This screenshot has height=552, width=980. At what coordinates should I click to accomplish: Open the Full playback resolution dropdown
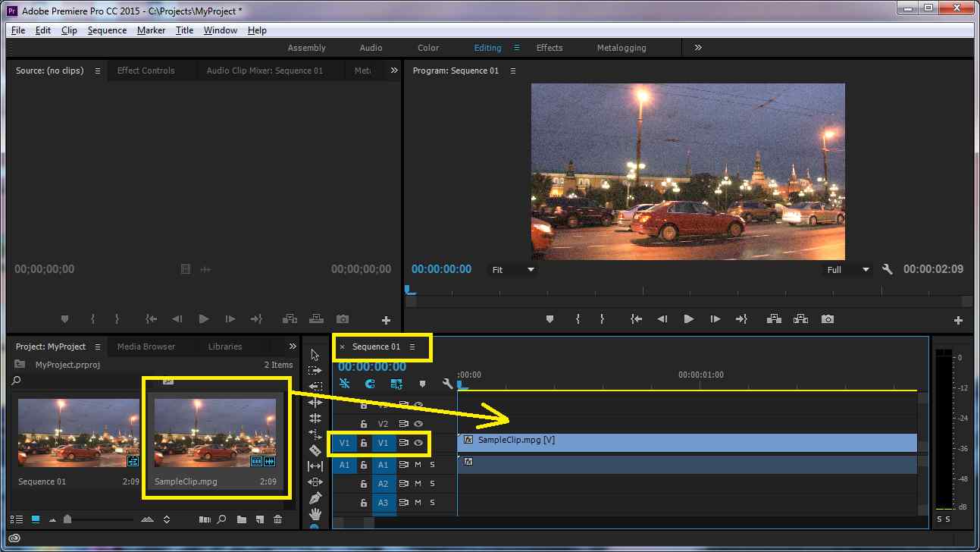(x=847, y=270)
